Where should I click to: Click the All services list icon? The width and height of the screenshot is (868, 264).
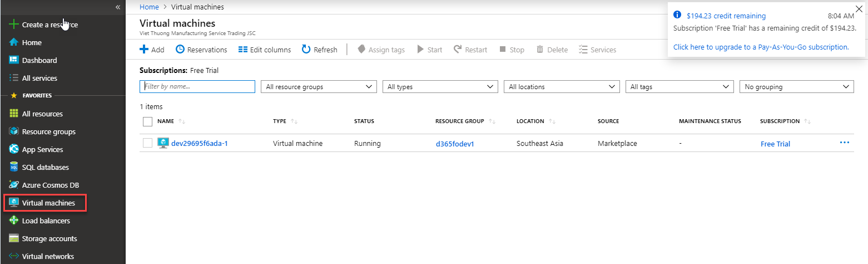pyautogui.click(x=14, y=78)
